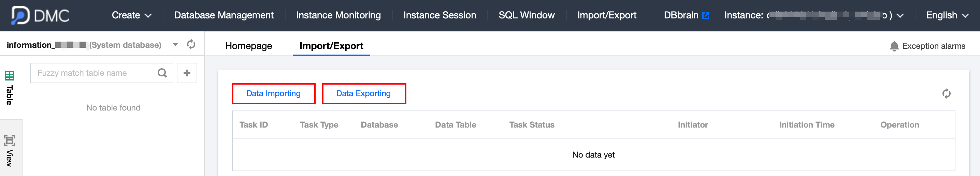Expand the Create dropdown menu
980x176 pixels.
coord(131,15)
